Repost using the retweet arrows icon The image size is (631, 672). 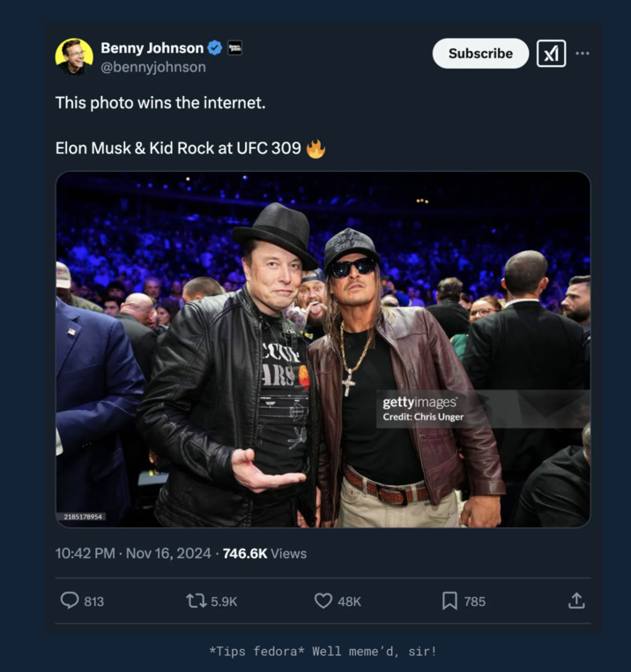tap(197, 601)
